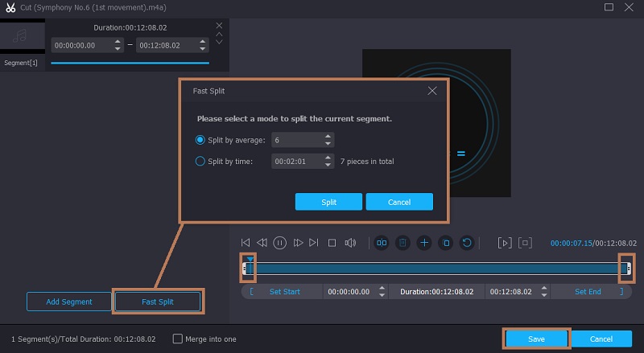The width and height of the screenshot is (644, 353).
Task: Close the Fast Split dialog
Action: click(432, 91)
